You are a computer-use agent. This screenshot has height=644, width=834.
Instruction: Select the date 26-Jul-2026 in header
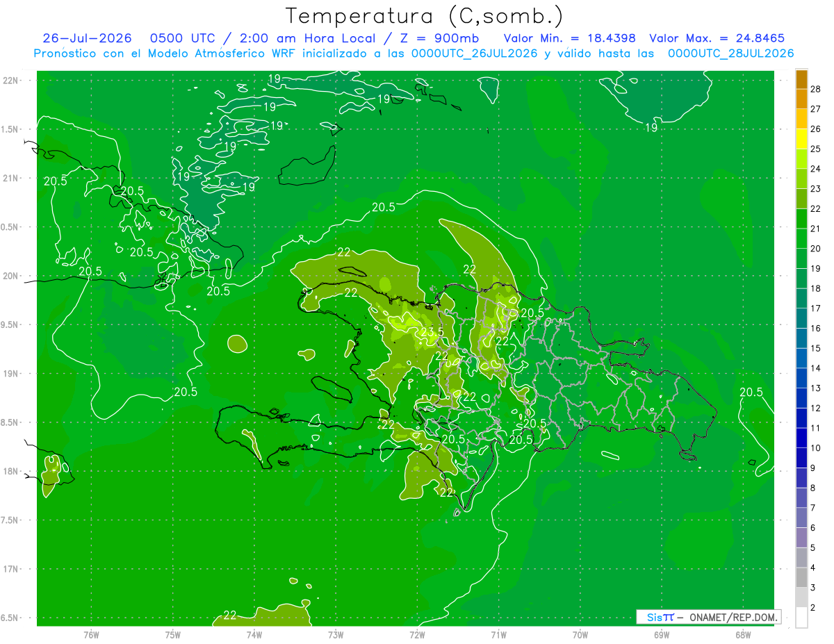click(87, 38)
